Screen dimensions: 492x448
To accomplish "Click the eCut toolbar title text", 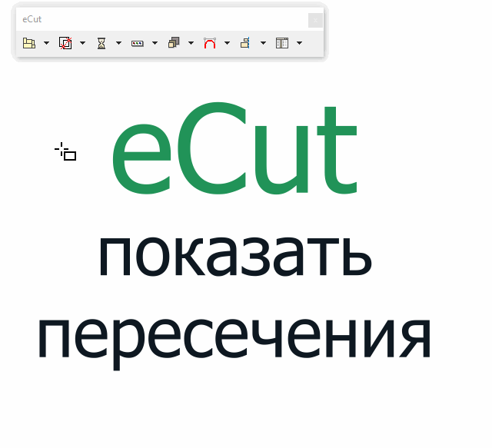I will click(32, 19).
